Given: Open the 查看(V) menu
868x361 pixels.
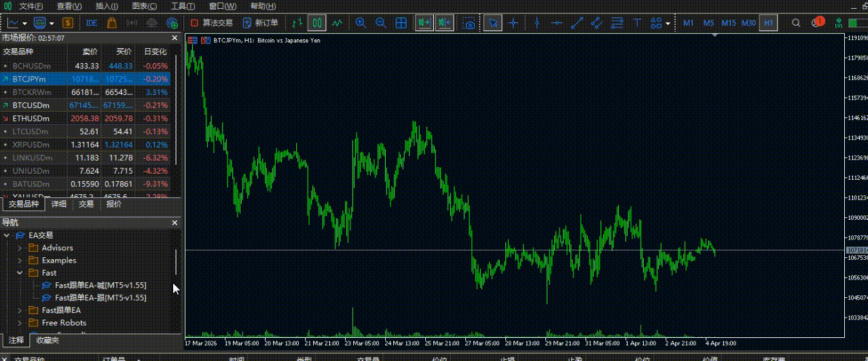Looking at the screenshot, I should (69, 6).
